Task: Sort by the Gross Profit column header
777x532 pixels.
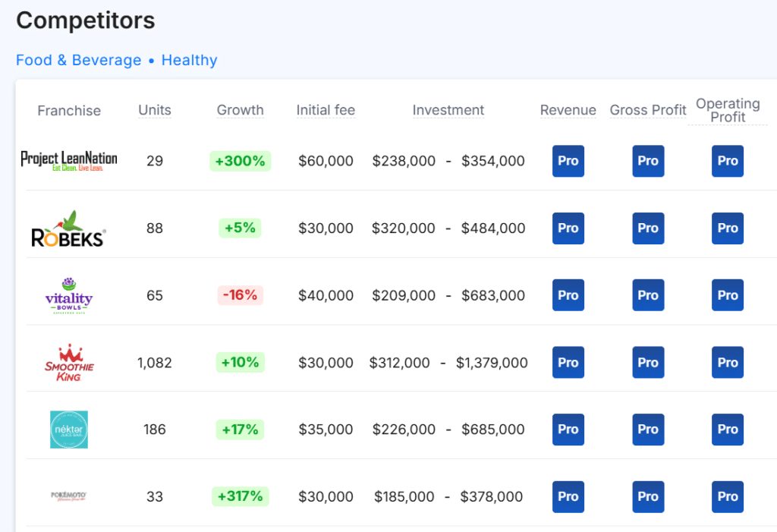Action: click(648, 110)
